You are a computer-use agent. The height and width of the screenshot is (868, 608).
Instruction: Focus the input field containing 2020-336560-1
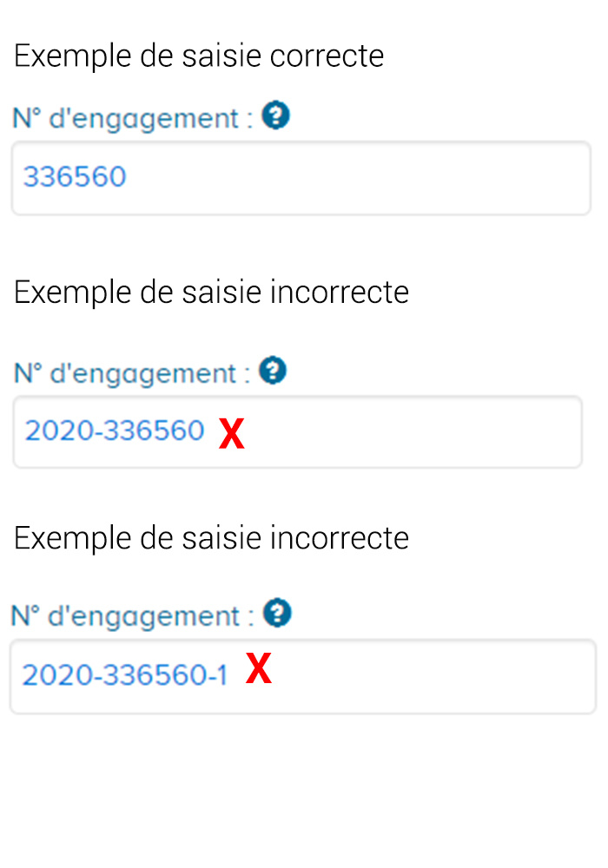click(303, 676)
